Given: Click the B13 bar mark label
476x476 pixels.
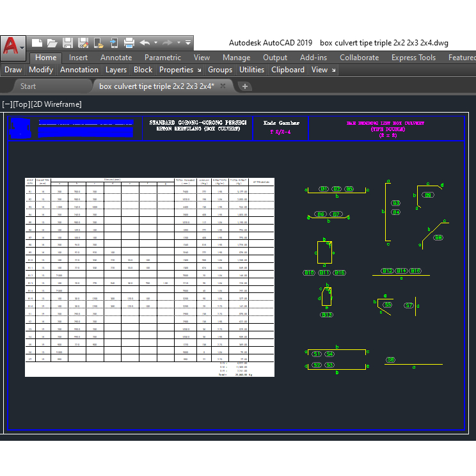Looking at the screenshot, I should (x=327, y=315).
